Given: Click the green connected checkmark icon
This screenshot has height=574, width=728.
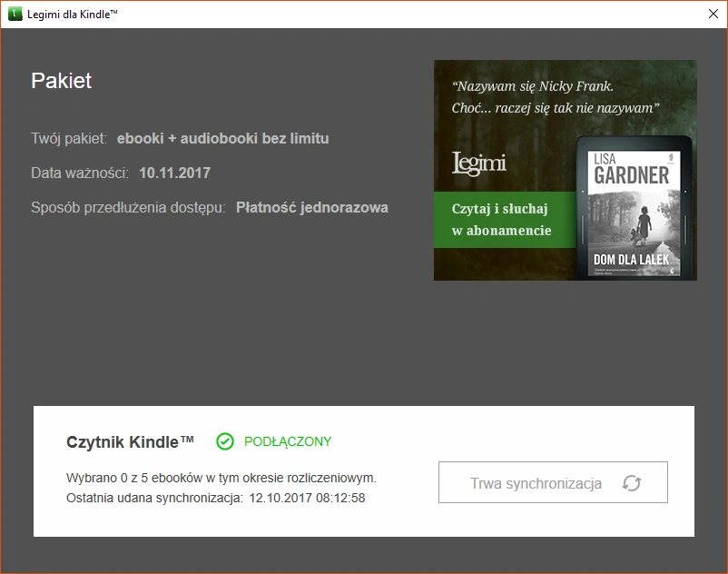Looking at the screenshot, I should 225,441.
